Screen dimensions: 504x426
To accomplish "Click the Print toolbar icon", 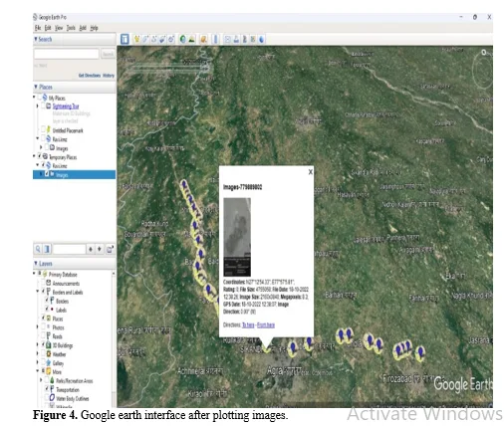I will pyautogui.click(x=236, y=39).
